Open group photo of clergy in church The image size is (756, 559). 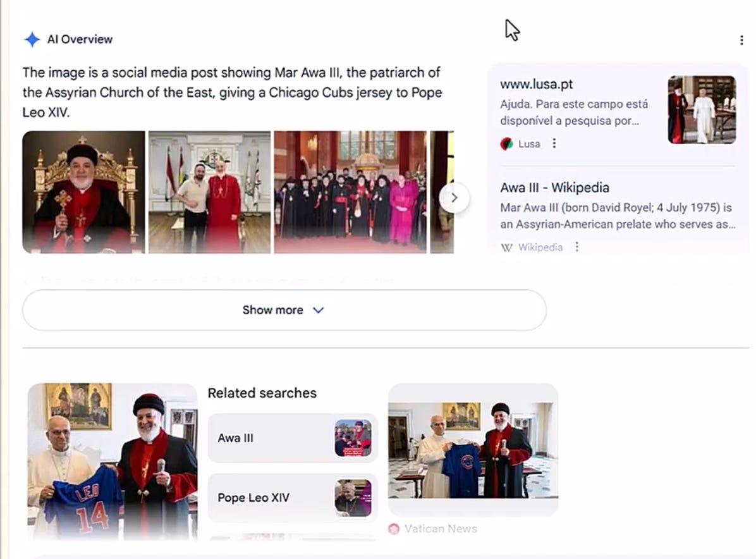click(x=350, y=192)
